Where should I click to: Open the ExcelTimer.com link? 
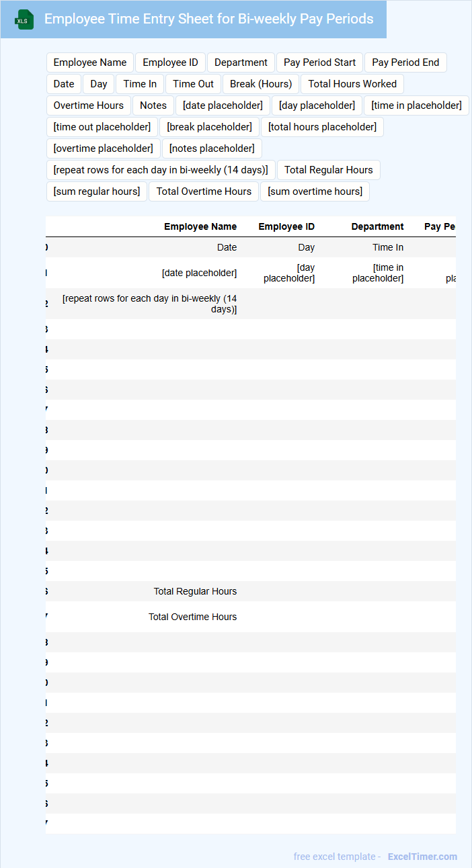coord(422,857)
